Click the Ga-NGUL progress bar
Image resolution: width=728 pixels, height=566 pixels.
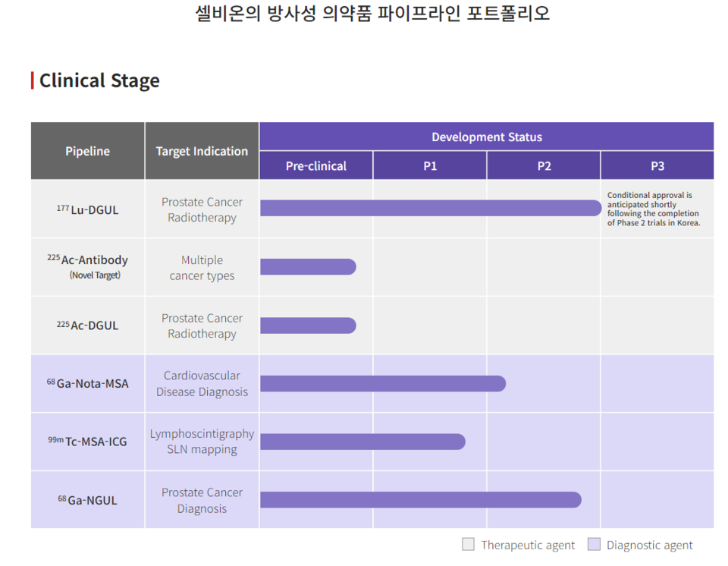(421, 499)
